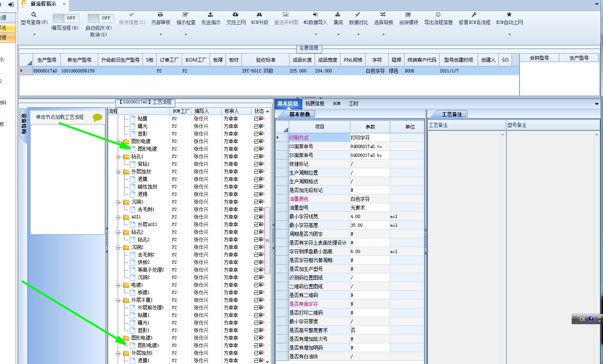The height and width of the screenshot is (364, 603).
Task: Click the login arrow icon beside 新流程指示 tab
Action: point(11,4)
